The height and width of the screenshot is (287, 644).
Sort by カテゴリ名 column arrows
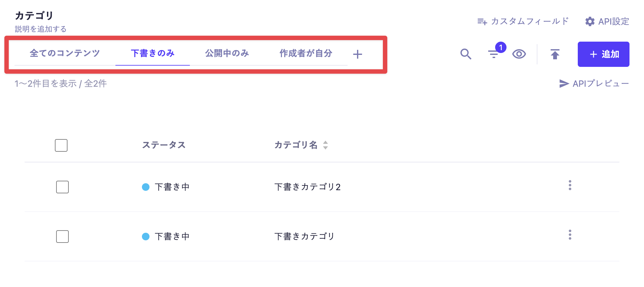coord(325,145)
